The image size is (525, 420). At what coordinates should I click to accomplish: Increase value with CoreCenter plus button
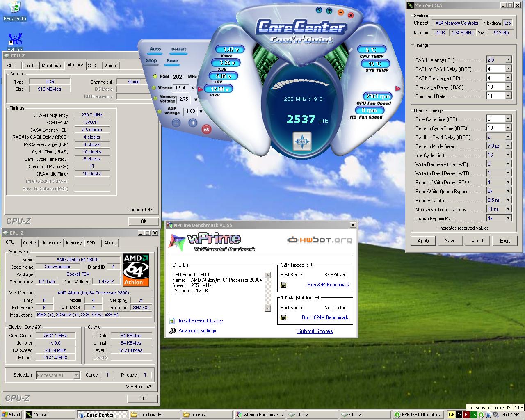[193, 123]
